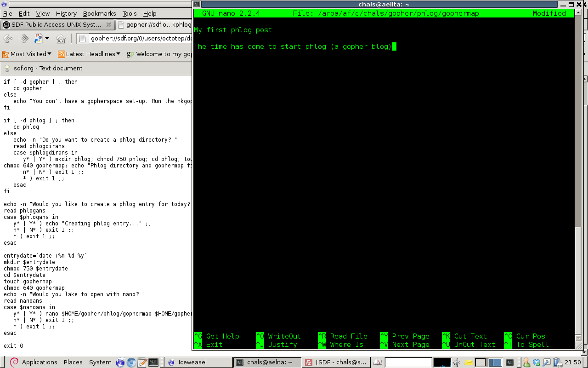Switch to the first workspace in switcher
Image resolution: width=588 pixels, height=368 pixels.
tap(481, 362)
